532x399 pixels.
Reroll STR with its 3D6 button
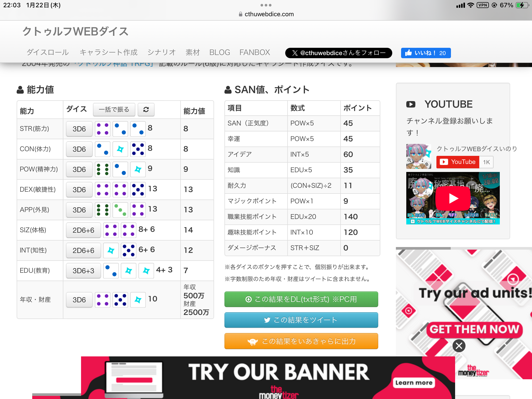[79, 129]
